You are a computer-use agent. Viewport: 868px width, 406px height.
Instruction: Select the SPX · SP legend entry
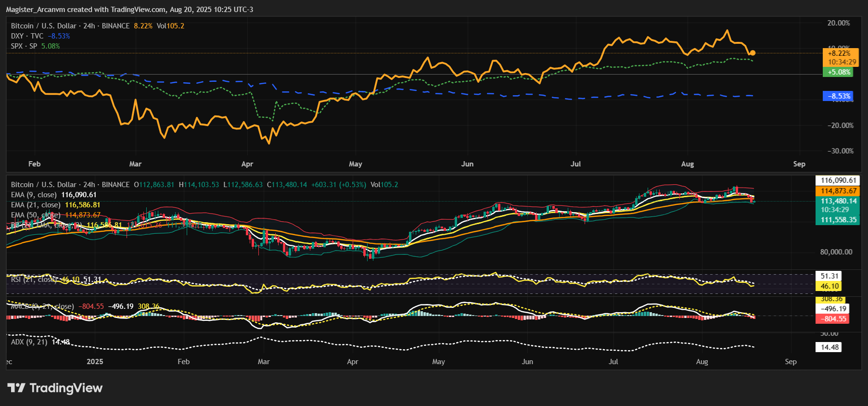(x=24, y=46)
